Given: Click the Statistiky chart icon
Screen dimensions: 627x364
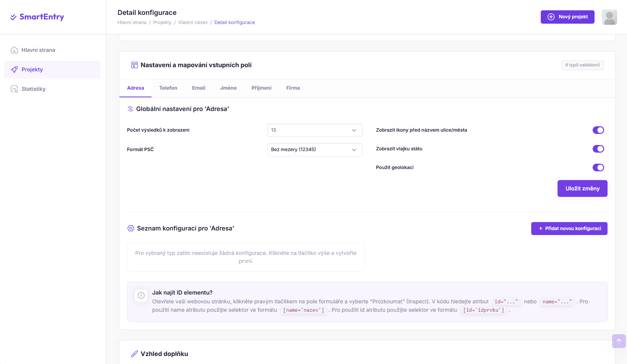Looking at the screenshot, I should [x=14, y=89].
